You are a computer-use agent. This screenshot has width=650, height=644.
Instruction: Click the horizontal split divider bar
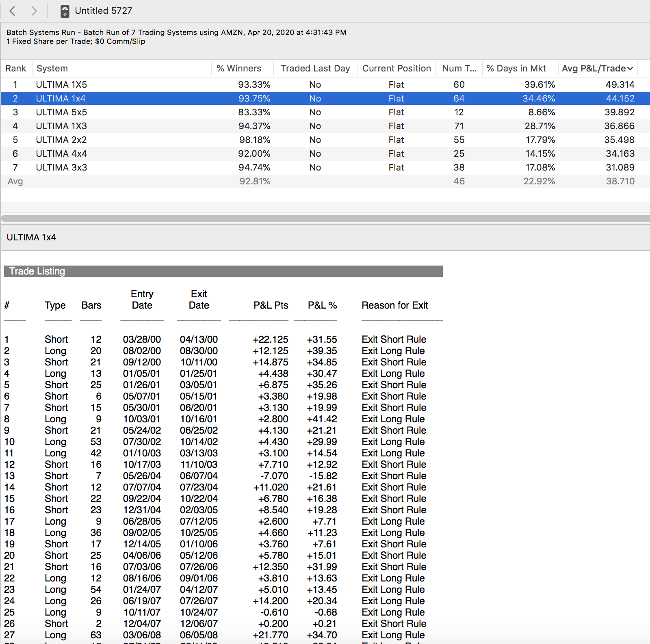[x=325, y=219]
